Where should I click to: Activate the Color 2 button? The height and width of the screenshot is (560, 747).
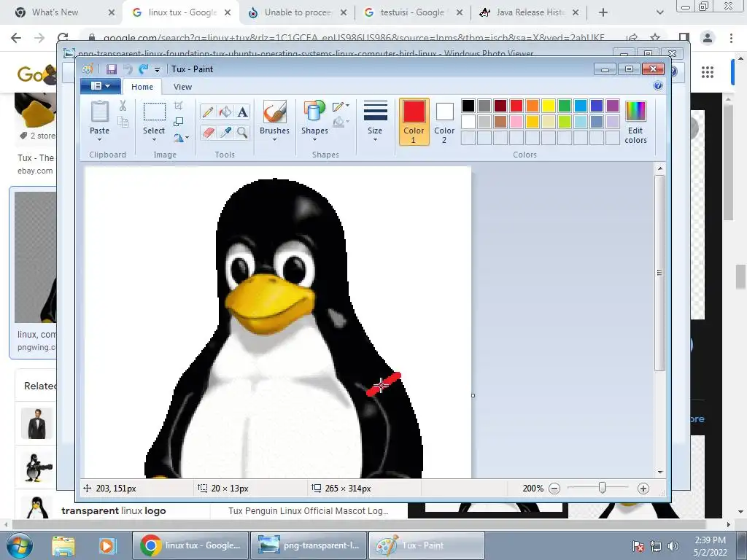(x=444, y=122)
